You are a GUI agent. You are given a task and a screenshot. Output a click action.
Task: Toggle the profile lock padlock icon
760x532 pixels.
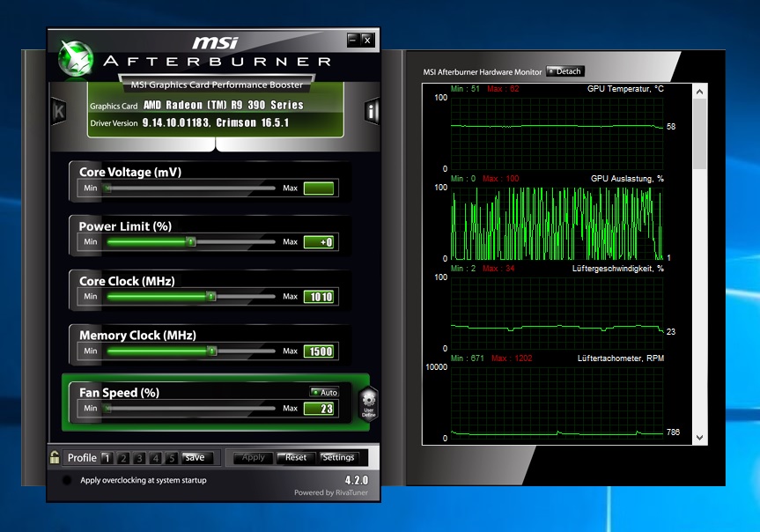[x=55, y=457]
